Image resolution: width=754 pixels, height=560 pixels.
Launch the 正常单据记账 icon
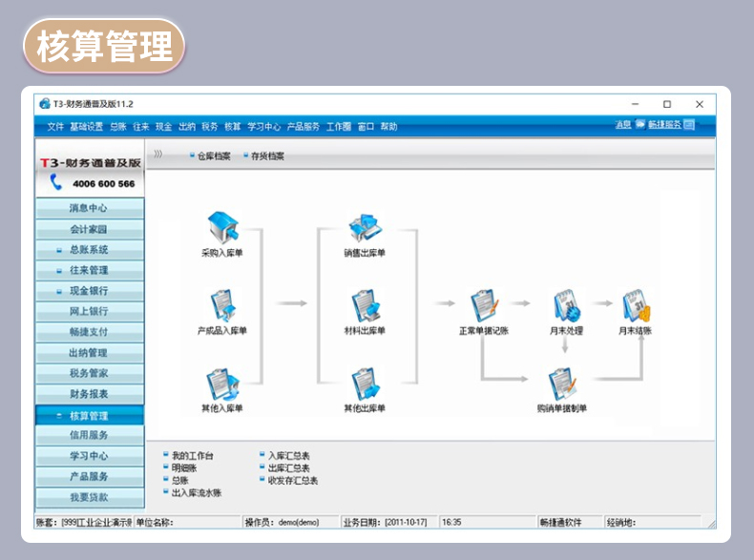484,305
